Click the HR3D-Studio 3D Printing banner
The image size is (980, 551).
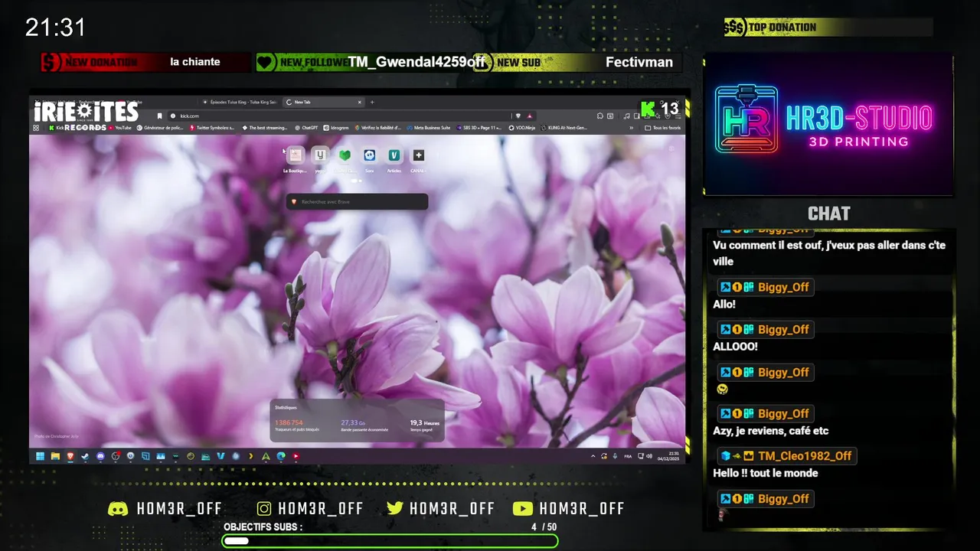tap(828, 125)
